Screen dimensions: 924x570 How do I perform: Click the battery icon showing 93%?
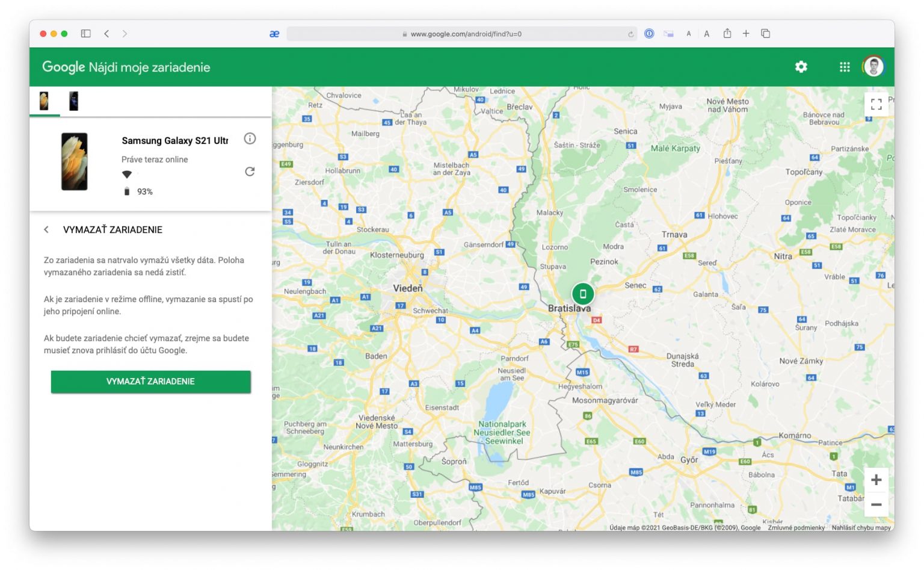pyautogui.click(x=126, y=191)
